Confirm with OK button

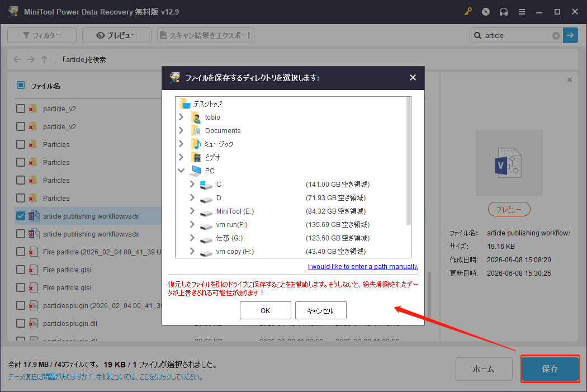[266, 310]
